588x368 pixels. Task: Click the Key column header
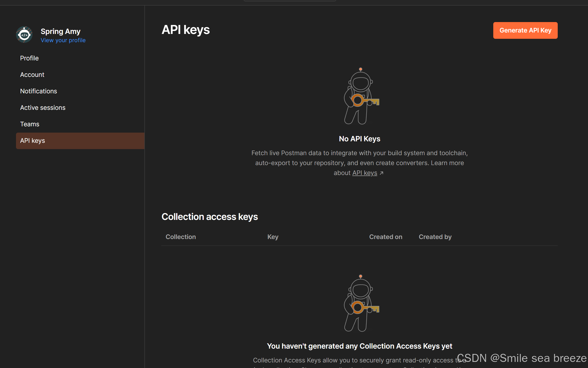[273, 237]
